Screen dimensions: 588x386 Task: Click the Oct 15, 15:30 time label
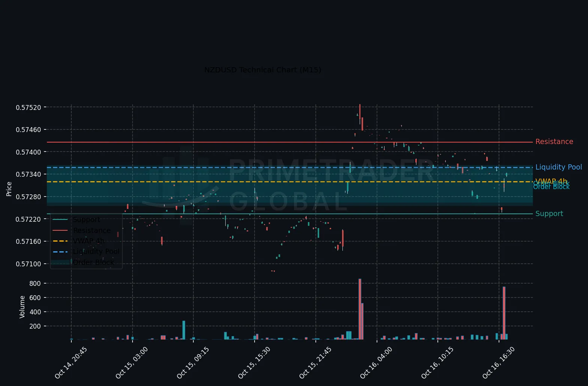tap(254, 363)
